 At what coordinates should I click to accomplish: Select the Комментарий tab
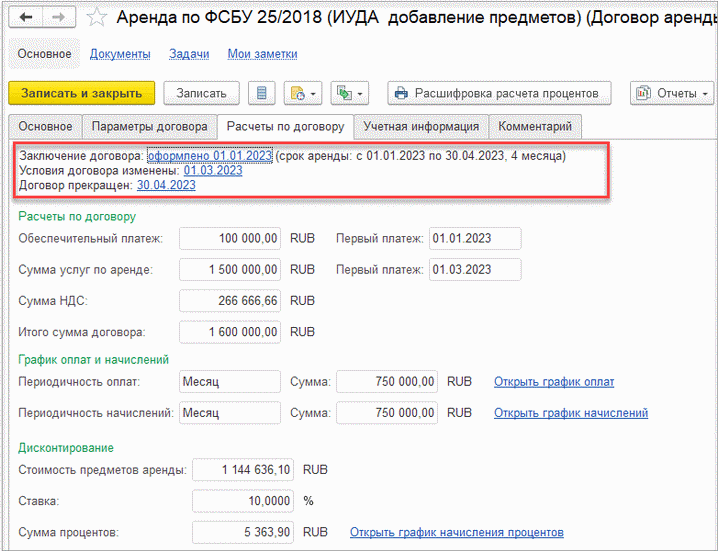(x=535, y=127)
